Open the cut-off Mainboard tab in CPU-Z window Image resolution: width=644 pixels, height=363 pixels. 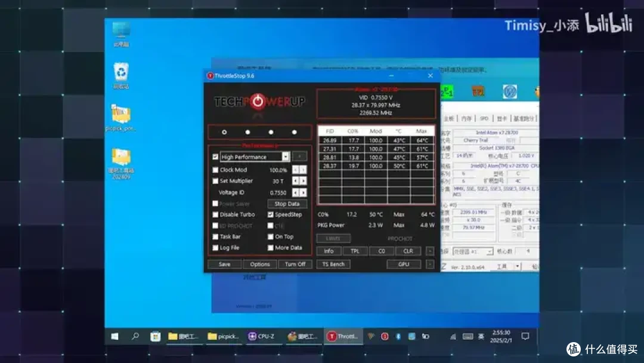[x=448, y=118]
